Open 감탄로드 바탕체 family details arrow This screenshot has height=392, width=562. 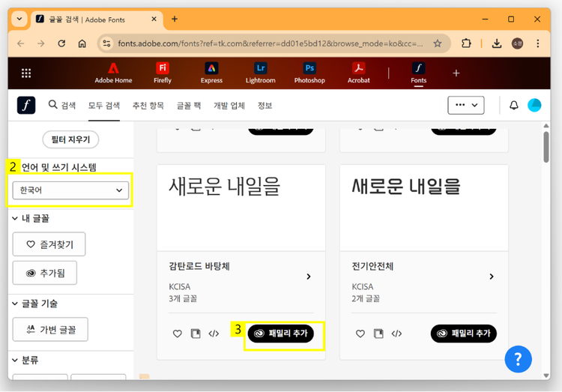pyautogui.click(x=309, y=277)
